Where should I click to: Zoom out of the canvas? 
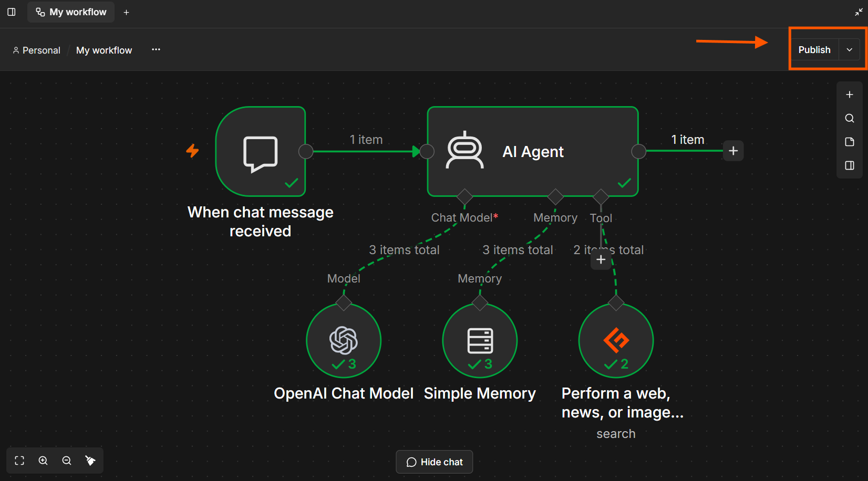[x=67, y=461]
